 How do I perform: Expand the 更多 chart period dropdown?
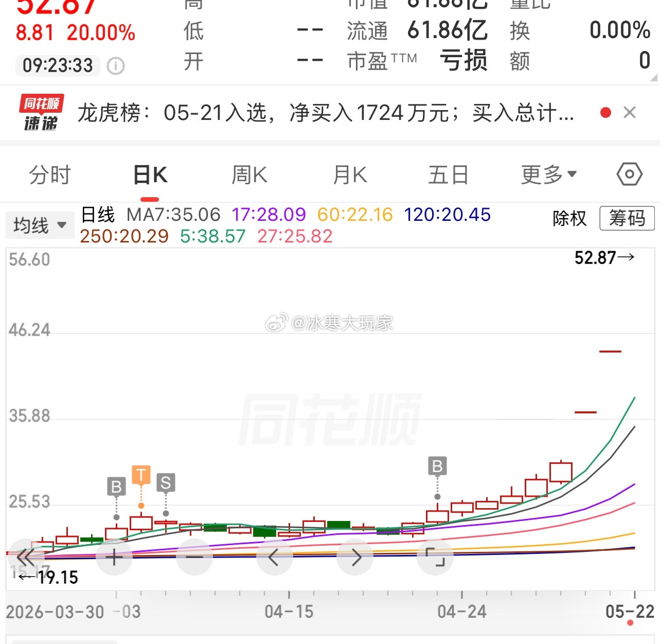(x=549, y=175)
